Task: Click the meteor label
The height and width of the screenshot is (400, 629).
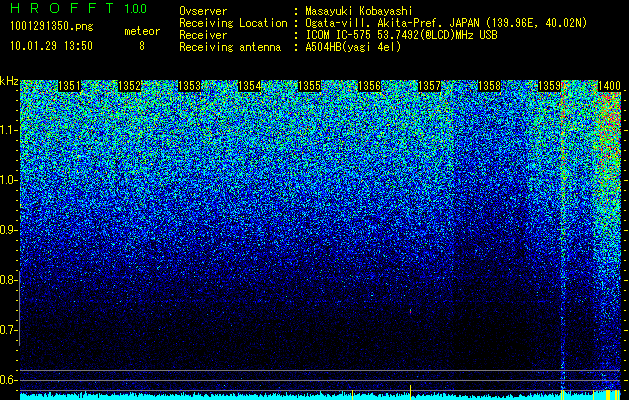Action: click(x=142, y=31)
